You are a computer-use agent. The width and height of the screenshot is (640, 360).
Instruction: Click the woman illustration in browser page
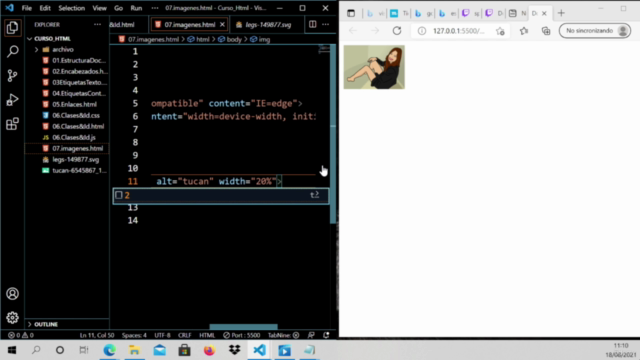point(374,67)
